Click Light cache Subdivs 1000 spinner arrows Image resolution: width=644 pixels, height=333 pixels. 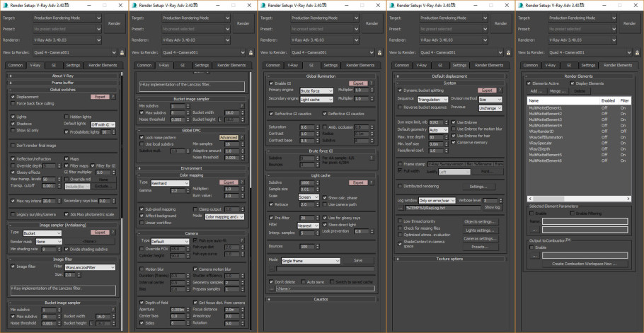(318, 183)
